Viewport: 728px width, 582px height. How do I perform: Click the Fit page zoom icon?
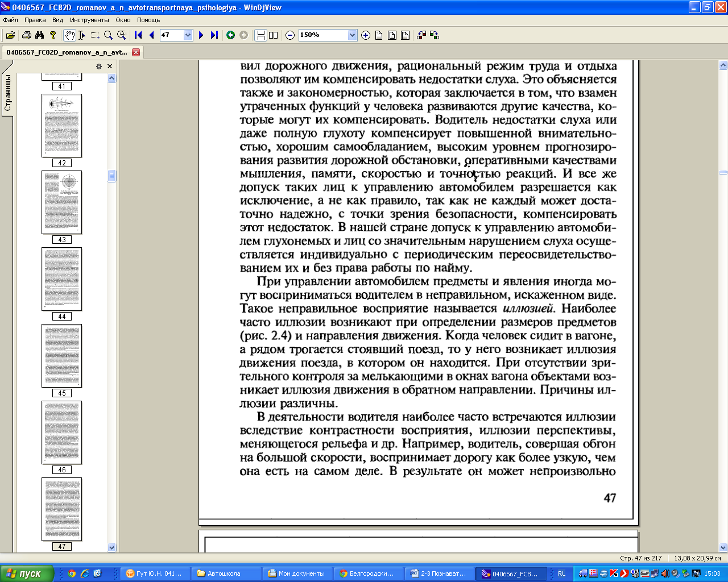[x=392, y=35]
